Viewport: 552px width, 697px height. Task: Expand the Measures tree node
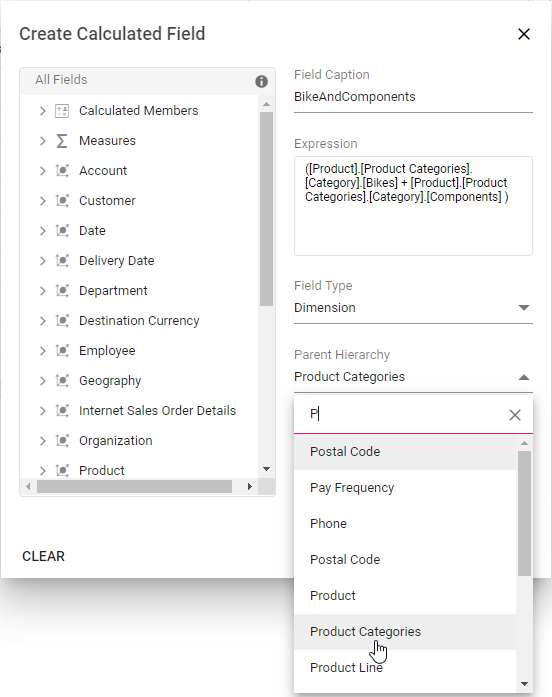click(x=42, y=141)
